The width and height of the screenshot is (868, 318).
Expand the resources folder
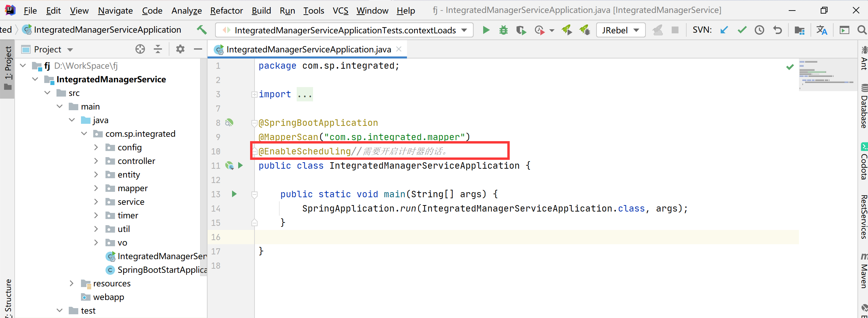coord(71,283)
